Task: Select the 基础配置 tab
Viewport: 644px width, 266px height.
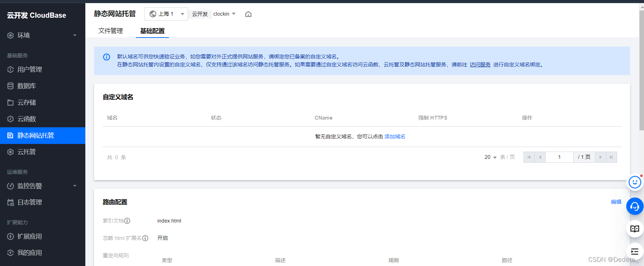Action: [x=152, y=31]
